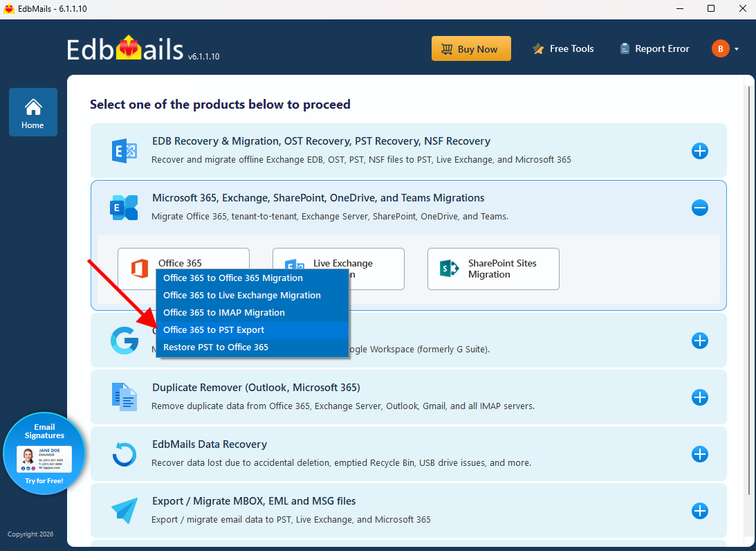Click Microsoft 365 Exchange migrations icon
Image resolution: width=756 pixels, height=551 pixels.
[x=124, y=208]
